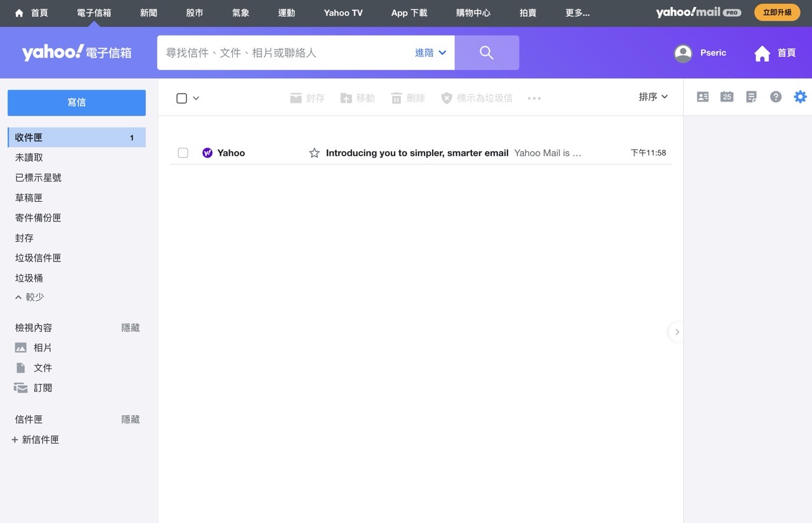Open the 更多... menu in top bar
Viewport: 812px width, 523px height.
[577, 13]
